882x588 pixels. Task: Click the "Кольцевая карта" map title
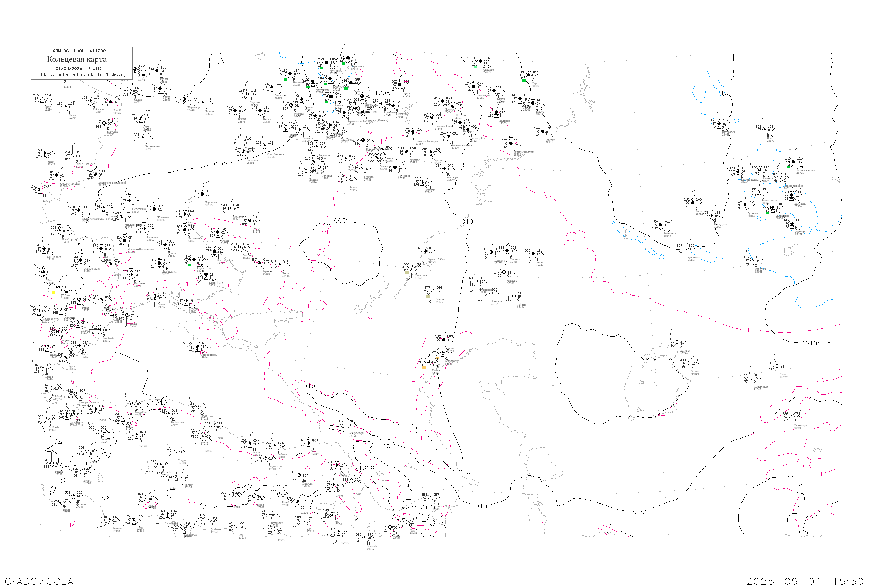[x=77, y=59]
